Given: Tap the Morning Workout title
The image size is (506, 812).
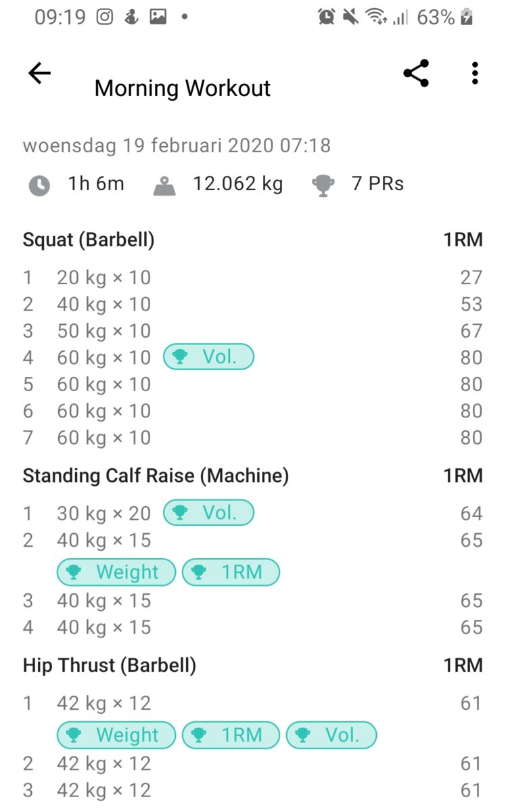Looking at the screenshot, I should click(x=183, y=89).
